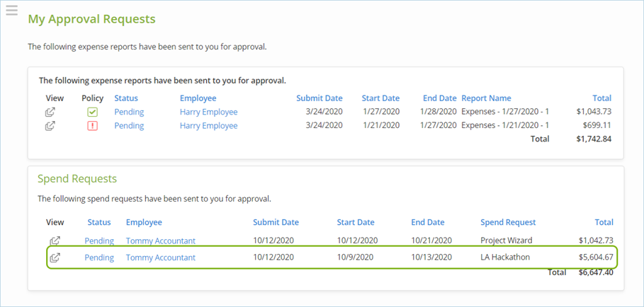Screen dimensions: 644x307
Task: Click Pending status for LA Hackathon
Action: (x=99, y=257)
